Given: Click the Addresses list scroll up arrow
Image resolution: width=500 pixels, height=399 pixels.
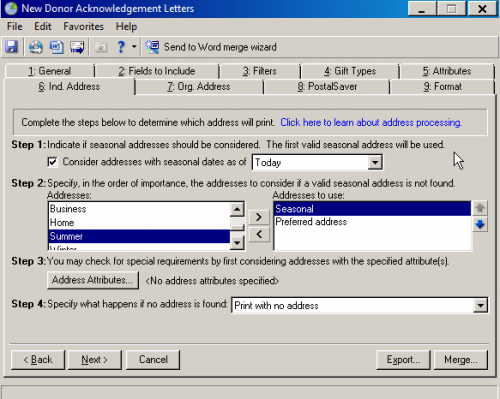Looking at the screenshot, I should [237, 209].
